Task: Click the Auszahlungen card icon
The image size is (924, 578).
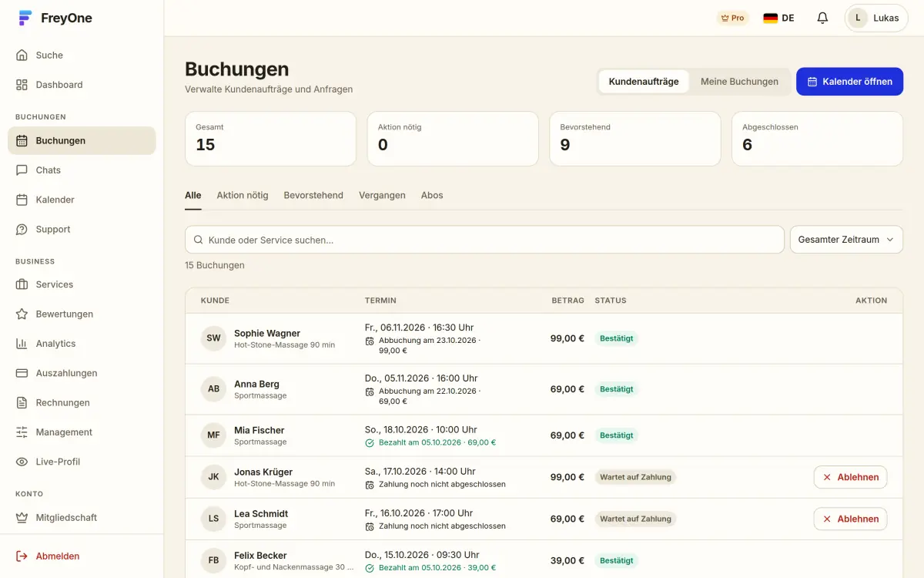Action: pos(22,373)
